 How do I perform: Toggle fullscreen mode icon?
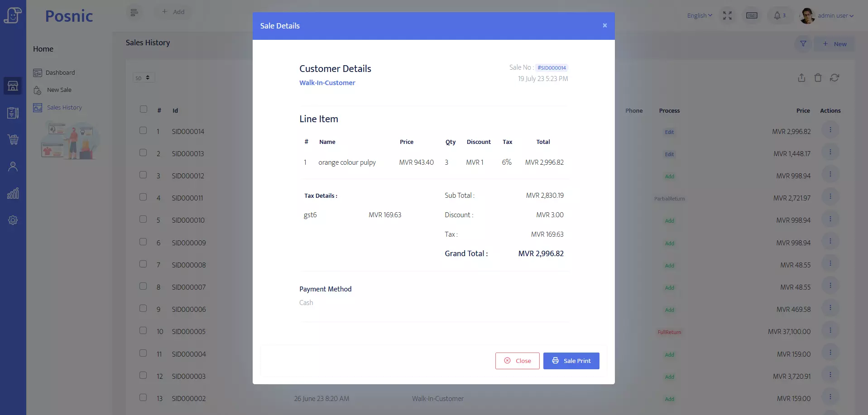click(727, 16)
